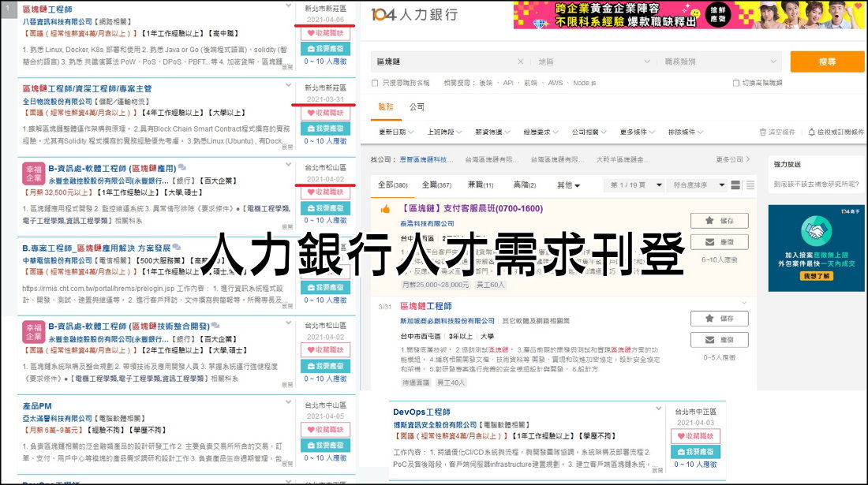Click related search term AWS
This screenshot has width=868, height=485.
coord(556,83)
